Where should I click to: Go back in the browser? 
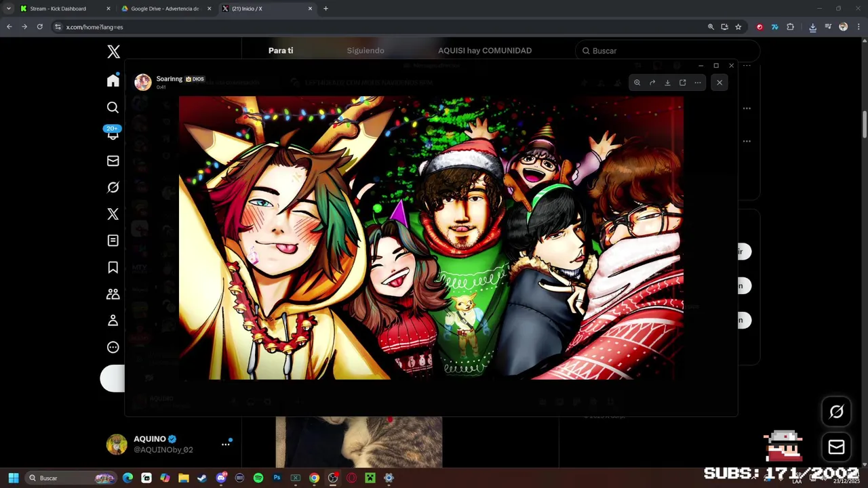(x=9, y=27)
